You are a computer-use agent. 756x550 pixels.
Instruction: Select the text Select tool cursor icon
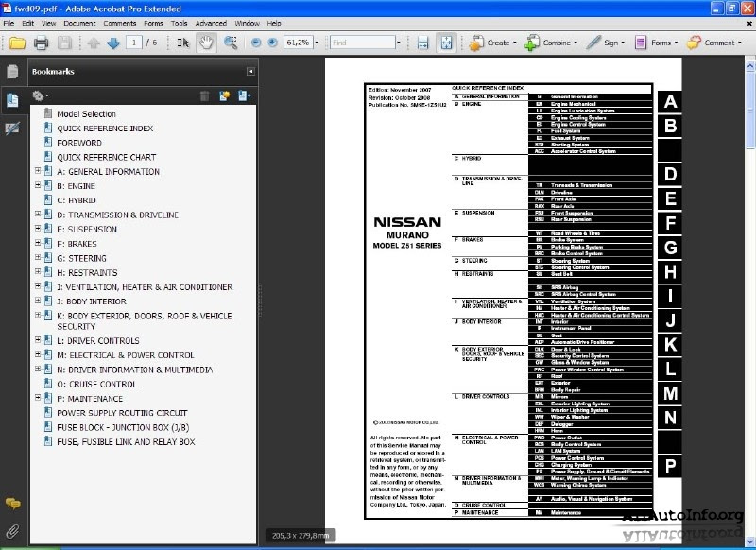(x=182, y=43)
